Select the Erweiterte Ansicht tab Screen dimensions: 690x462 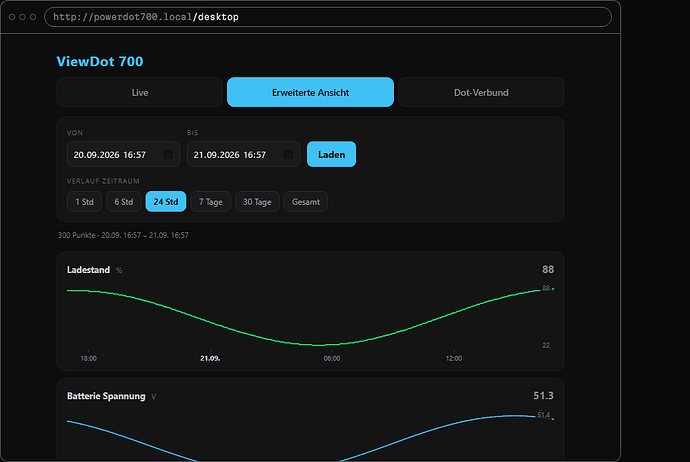(x=310, y=92)
